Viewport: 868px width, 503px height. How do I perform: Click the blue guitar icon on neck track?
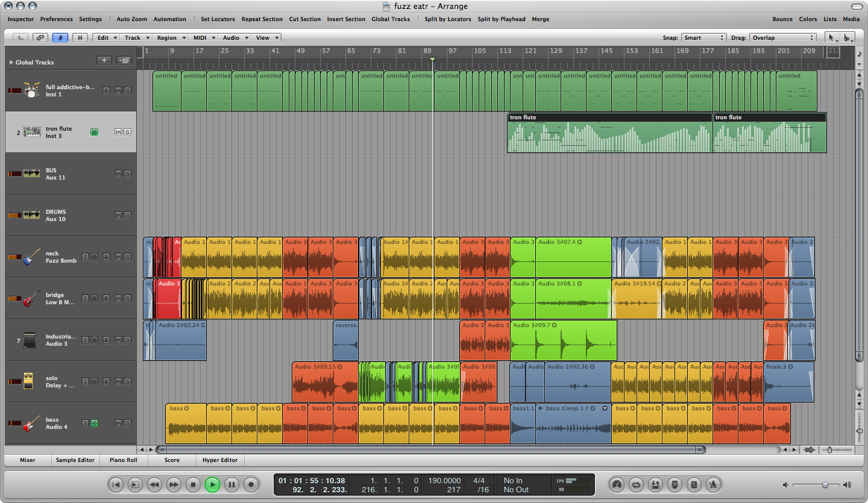tap(31, 257)
